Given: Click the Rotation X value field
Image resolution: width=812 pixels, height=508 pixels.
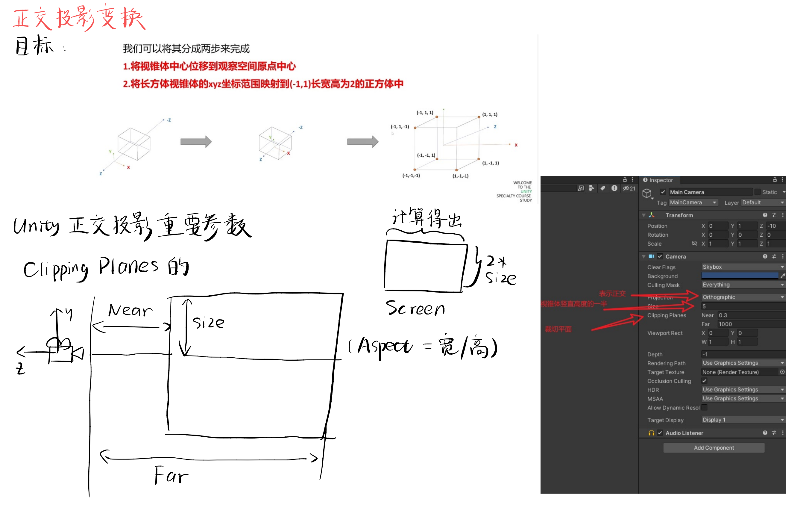Looking at the screenshot, I should [x=718, y=235].
